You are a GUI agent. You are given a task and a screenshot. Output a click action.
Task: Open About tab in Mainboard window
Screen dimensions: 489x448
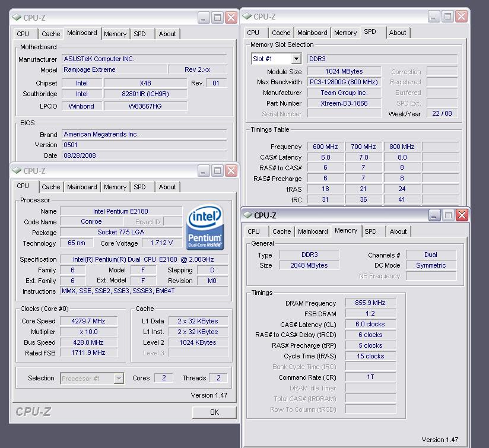point(167,34)
